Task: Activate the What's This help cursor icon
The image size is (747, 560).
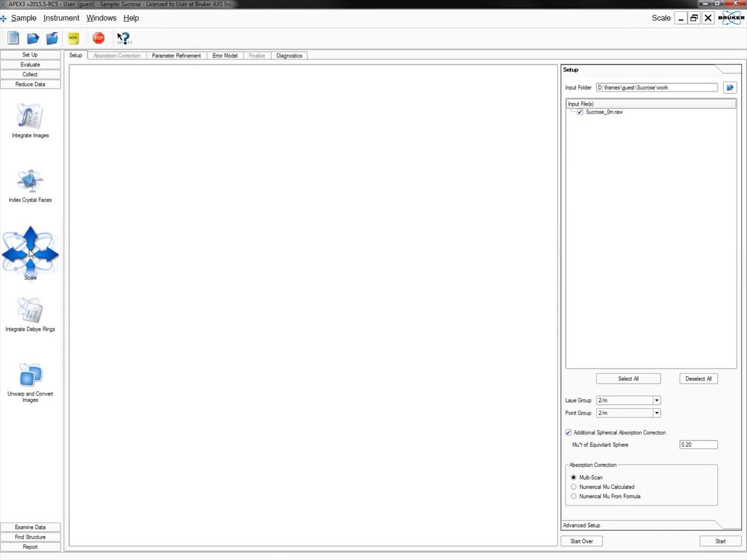Action: (x=124, y=38)
